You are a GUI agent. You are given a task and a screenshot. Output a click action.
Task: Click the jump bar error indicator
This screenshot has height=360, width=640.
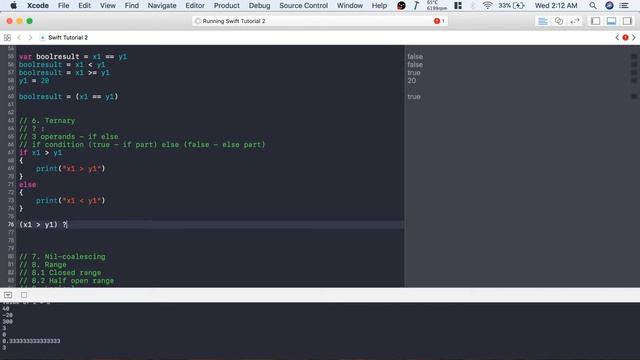(625, 38)
